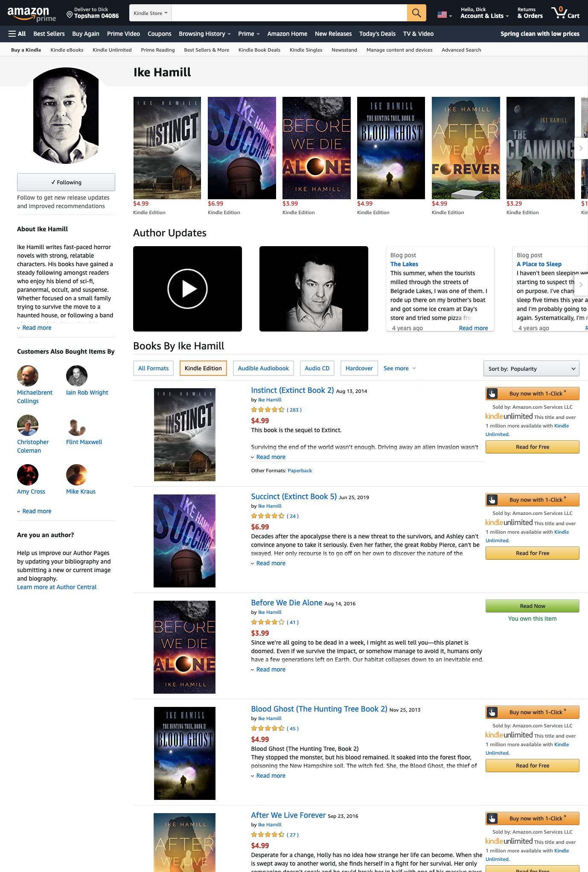588x872 pixels.
Task: Click Amy Cross author avatar
Action: pos(28,475)
